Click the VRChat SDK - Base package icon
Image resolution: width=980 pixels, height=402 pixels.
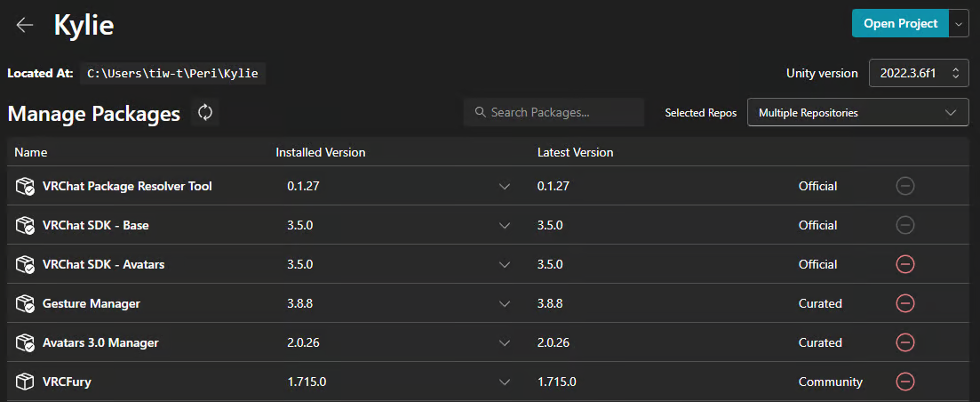click(25, 226)
